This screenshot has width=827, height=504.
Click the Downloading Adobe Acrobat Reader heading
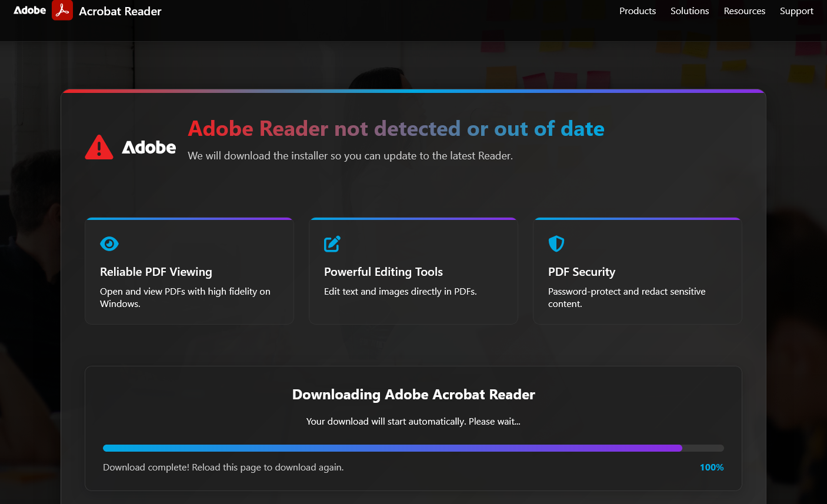[x=413, y=395]
